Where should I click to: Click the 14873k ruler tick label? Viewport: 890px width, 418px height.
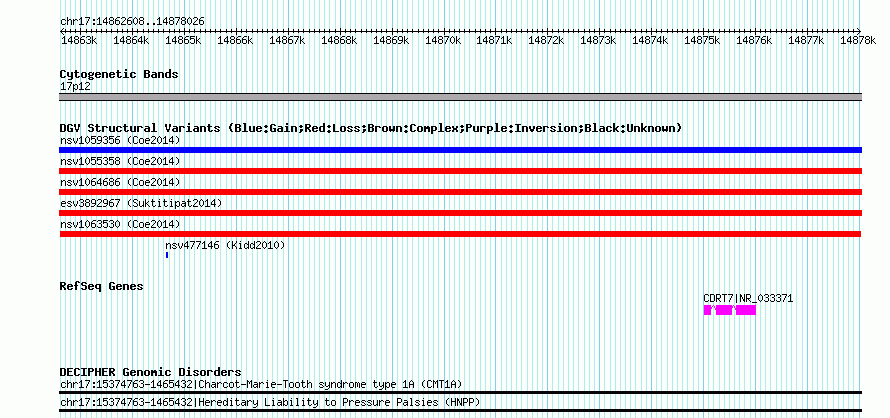(x=598, y=40)
